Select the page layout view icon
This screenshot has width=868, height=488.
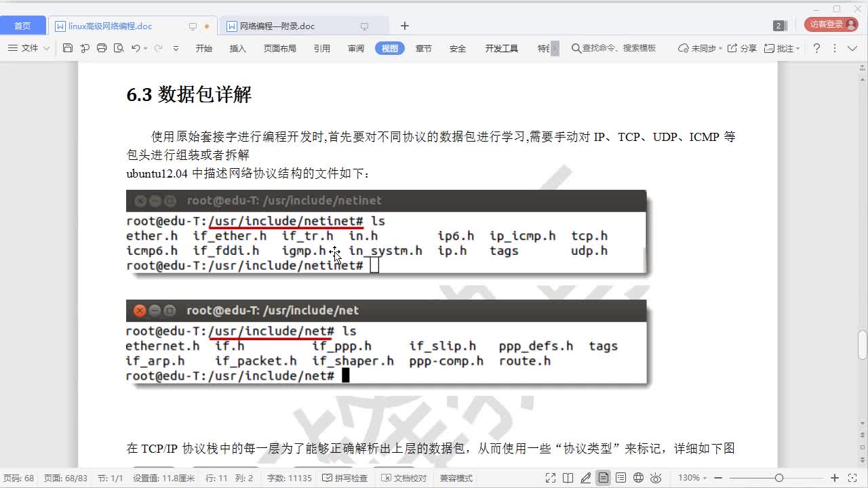click(x=603, y=478)
